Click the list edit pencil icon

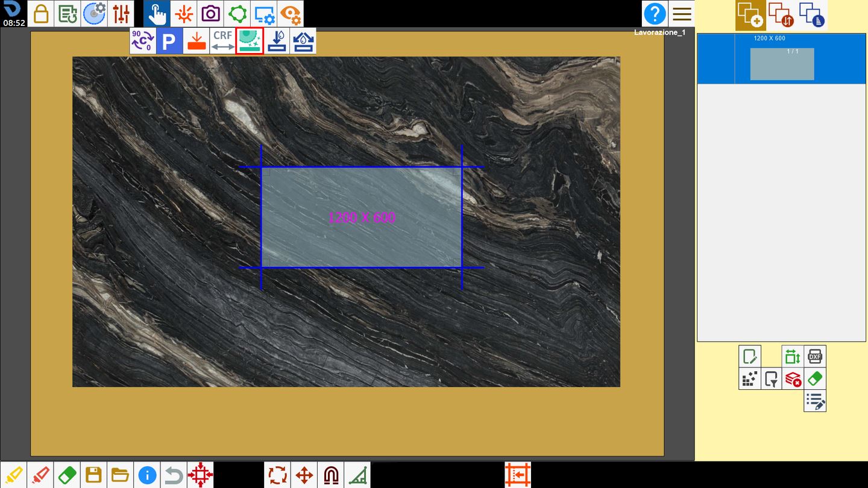(x=815, y=401)
